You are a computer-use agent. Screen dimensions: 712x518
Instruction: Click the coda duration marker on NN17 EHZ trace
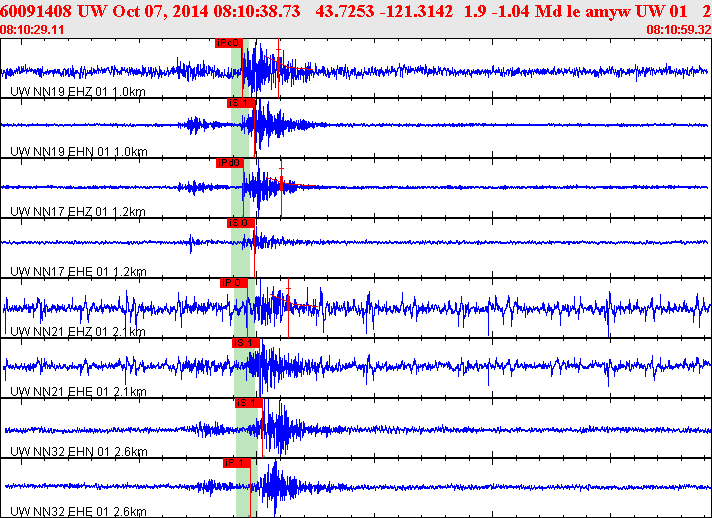coord(281,187)
